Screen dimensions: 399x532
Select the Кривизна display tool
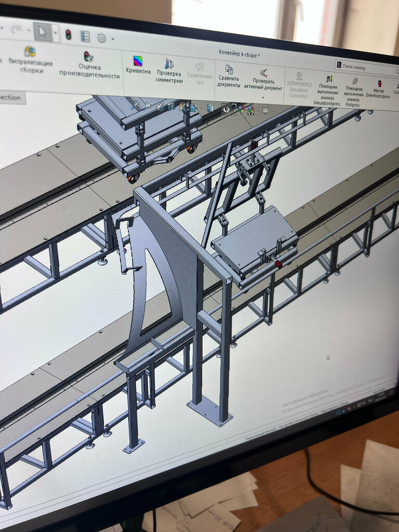point(138,65)
